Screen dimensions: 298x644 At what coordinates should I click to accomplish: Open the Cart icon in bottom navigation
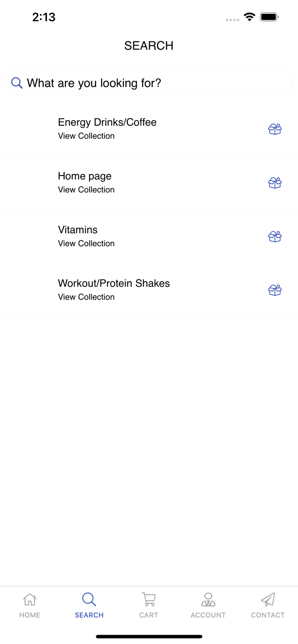click(x=148, y=599)
